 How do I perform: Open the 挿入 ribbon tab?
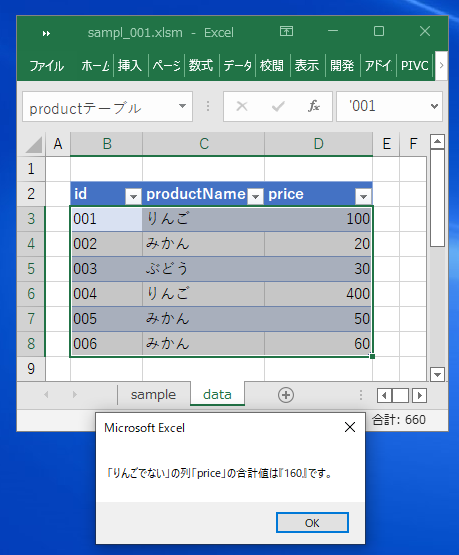point(130,65)
